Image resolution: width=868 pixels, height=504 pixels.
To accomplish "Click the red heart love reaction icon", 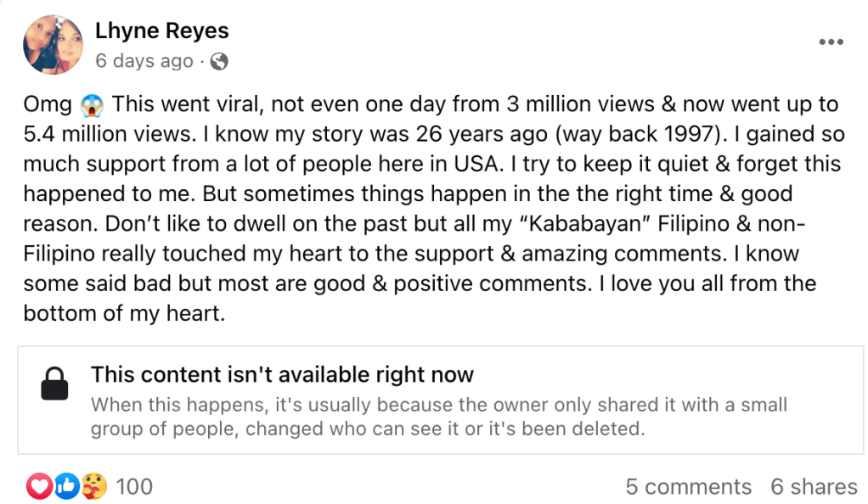I will 39,486.
